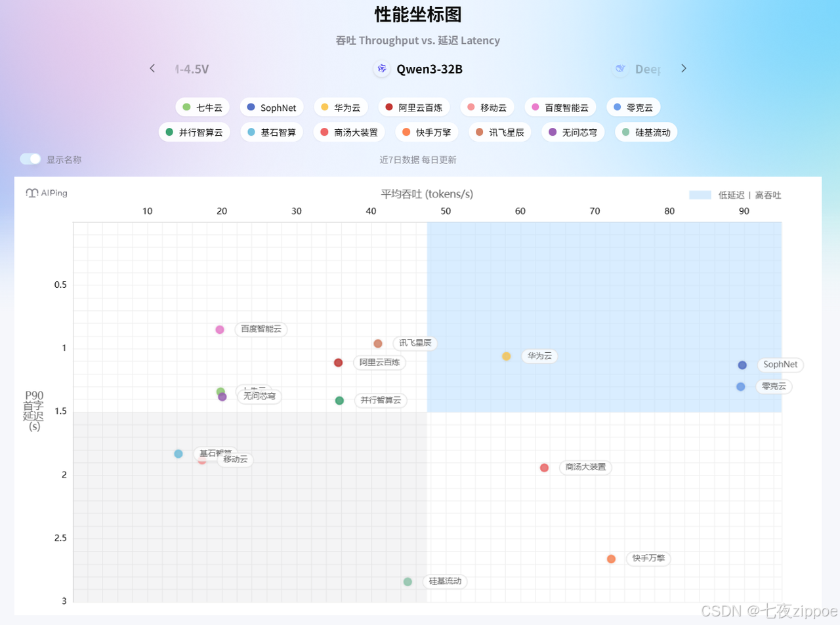
Task: Click the green 并行智算云 data point
Action: pyautogui.click(x=339, y=401)
